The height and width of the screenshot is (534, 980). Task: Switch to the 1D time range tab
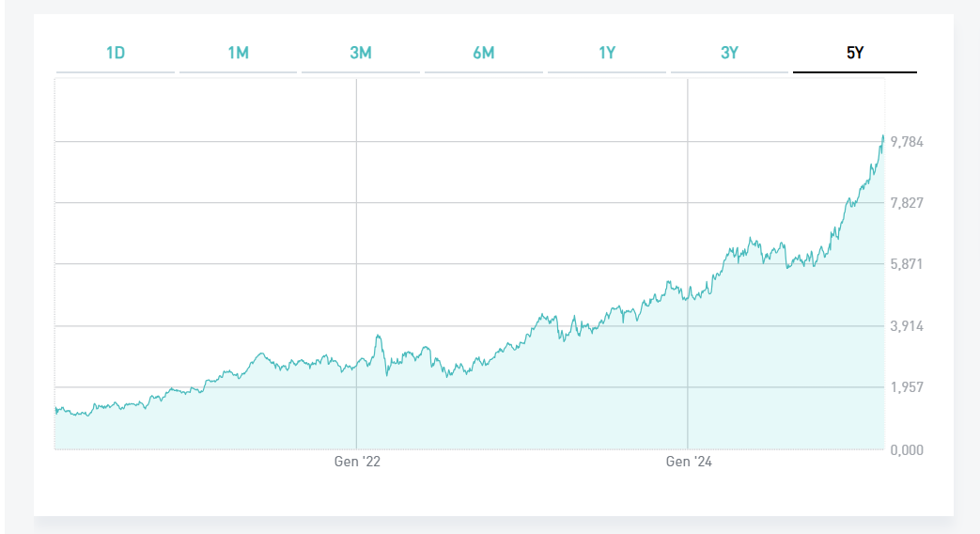[x=116, y=54]
